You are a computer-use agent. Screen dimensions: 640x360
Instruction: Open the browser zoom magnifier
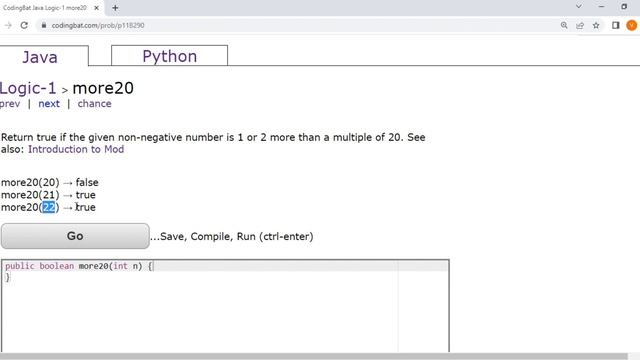[x=564, y=25]
